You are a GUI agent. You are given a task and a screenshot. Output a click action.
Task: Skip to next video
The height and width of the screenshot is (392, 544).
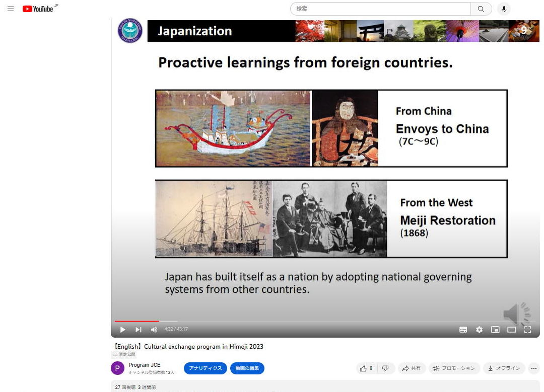point(139,330)
